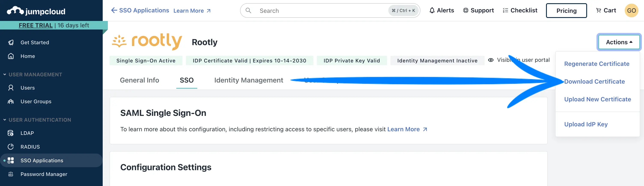Open RADIUS in sidebar
Image resolution: width=644 pixels, height=186 pixels.
(x=30, y=147)
